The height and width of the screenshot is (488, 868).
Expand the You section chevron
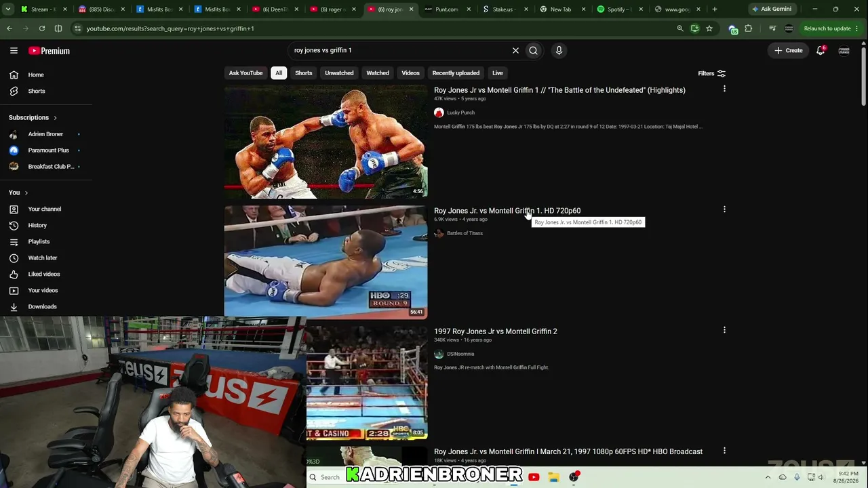click(x=26, y=193)
